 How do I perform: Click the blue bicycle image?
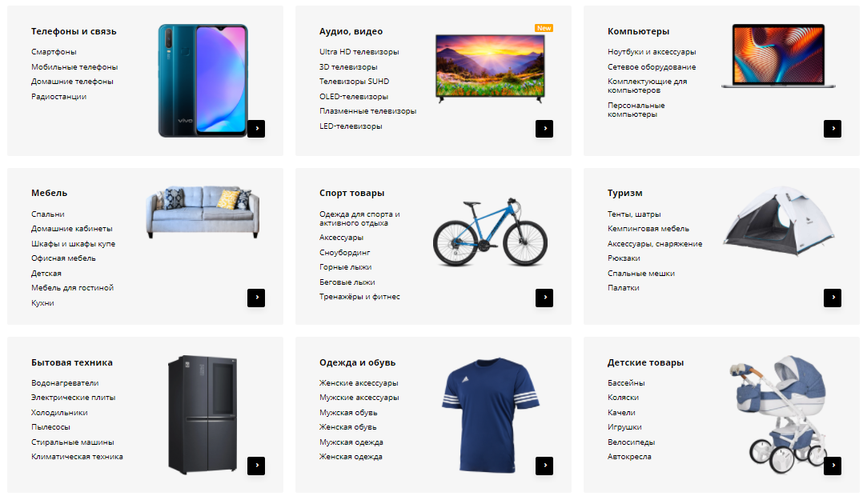tap(490, 232)
